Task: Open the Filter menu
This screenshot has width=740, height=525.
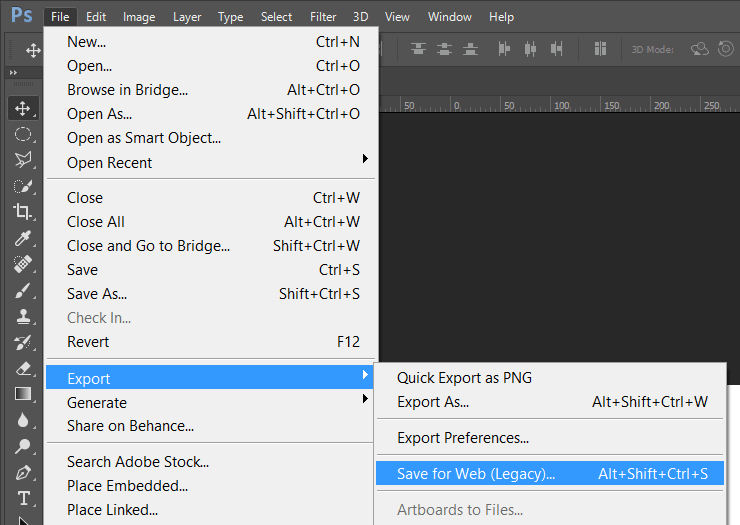Action: click(323, 17)
